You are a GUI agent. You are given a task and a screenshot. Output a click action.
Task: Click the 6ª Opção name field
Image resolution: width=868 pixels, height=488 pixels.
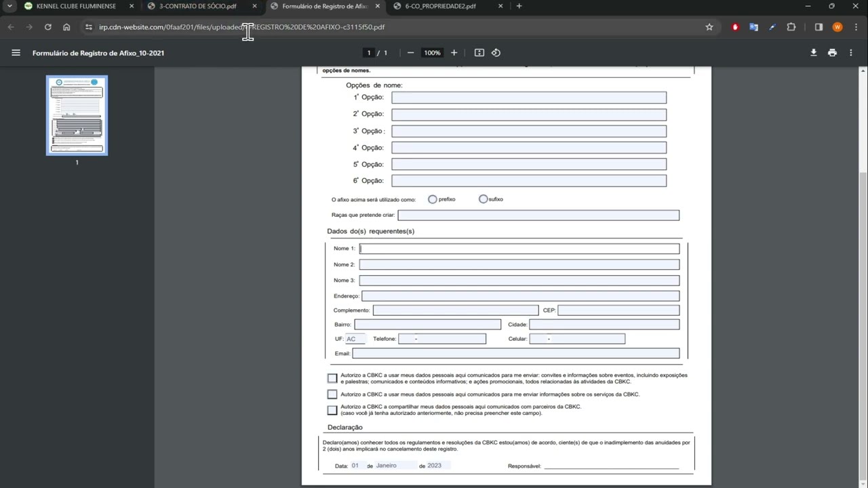(529, 181)
